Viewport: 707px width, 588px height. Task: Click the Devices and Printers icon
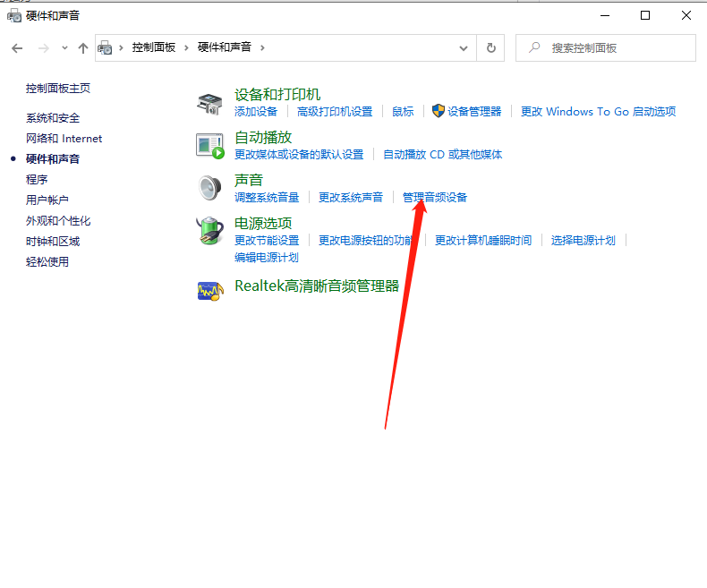tap(209, 103)
